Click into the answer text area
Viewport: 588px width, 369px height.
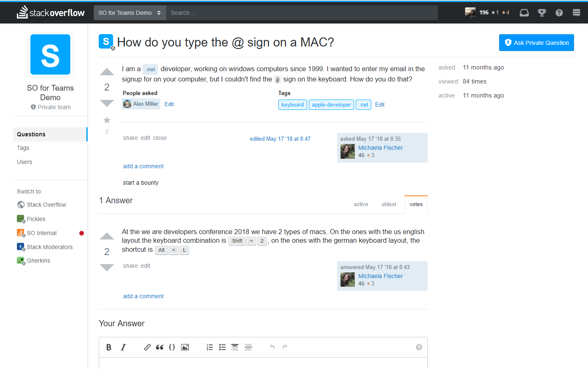[x=263, y=363]
